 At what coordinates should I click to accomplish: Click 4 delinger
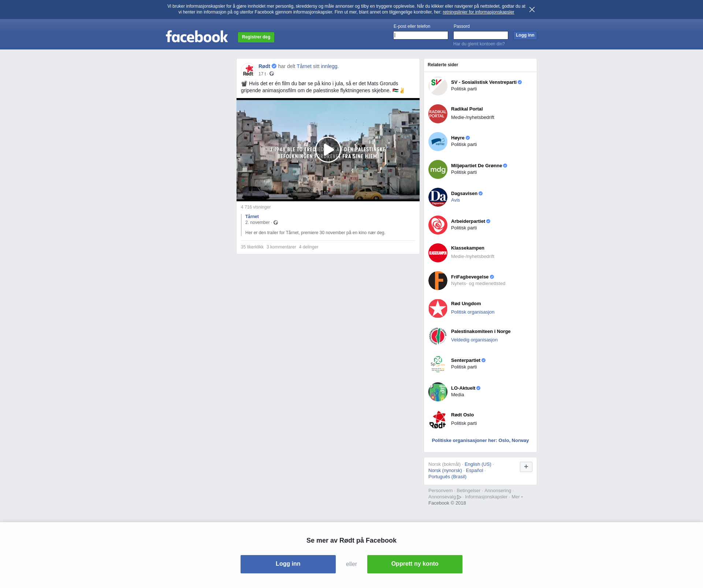pyautogui.click(x=309, y=247)
